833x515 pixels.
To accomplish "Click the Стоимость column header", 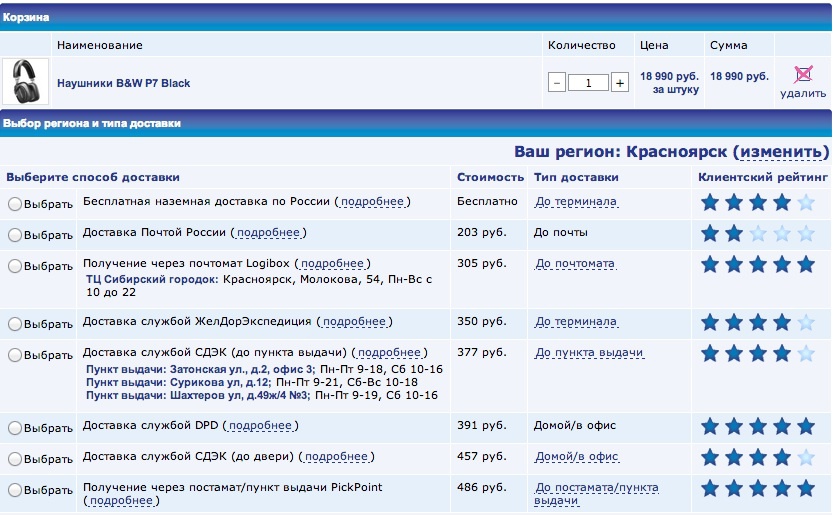I will tap(490, 177).
